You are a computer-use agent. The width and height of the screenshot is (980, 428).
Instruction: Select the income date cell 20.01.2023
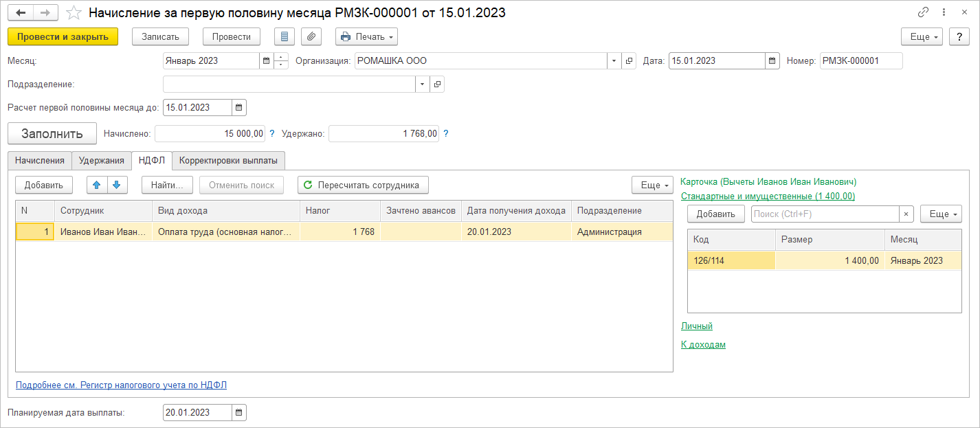click(x=516, y=232)
